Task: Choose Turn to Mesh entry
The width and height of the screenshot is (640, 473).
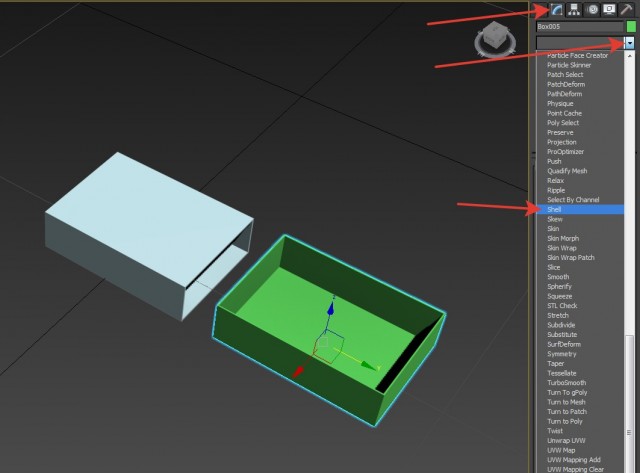Action: tap(566, 402)
